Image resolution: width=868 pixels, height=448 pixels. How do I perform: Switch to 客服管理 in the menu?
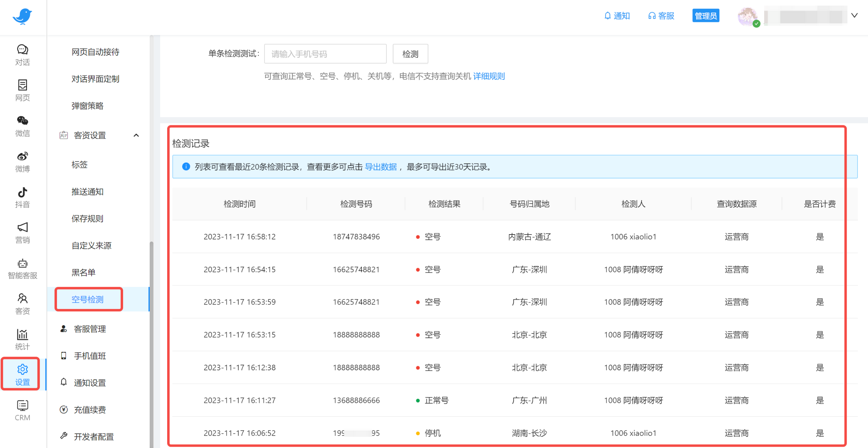(90, 329)
